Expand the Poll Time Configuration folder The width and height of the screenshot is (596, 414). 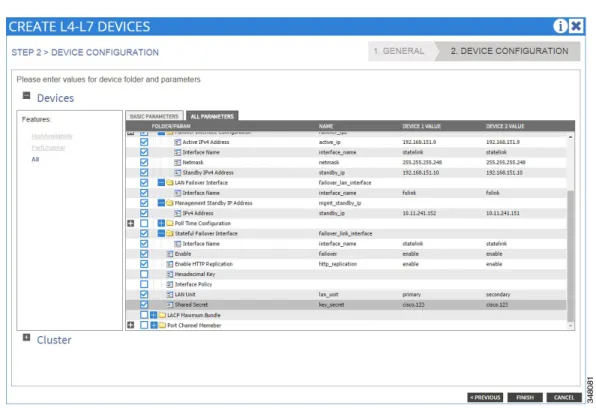coord(161,224)
